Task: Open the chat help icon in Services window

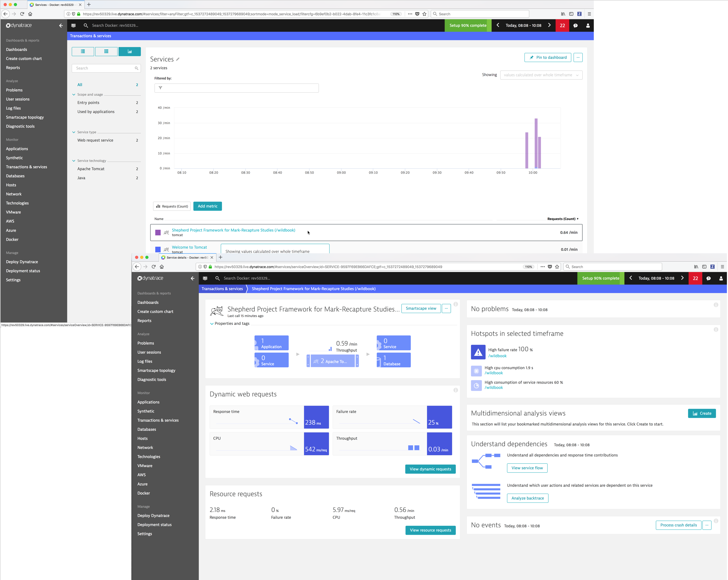Action: (575, 25)
